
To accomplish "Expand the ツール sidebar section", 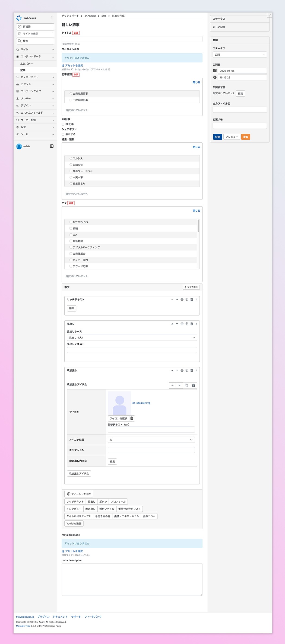I will pyautogui.click(x=35, y=134).
